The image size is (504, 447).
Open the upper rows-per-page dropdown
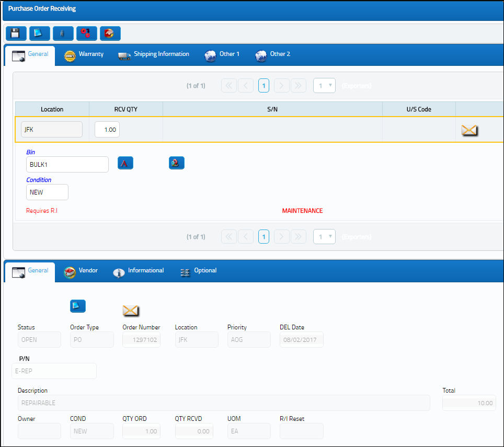[x=324, y=86]
